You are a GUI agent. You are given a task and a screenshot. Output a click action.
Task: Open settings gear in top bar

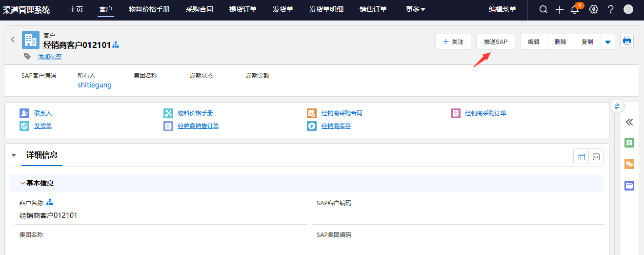pyautogui.click(x=594, y=10)
